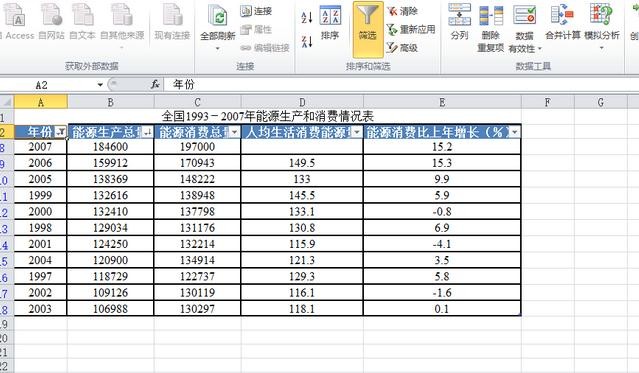Import data from Access
The width and height of the screenshot is (639, 373).
click(17, 21)
